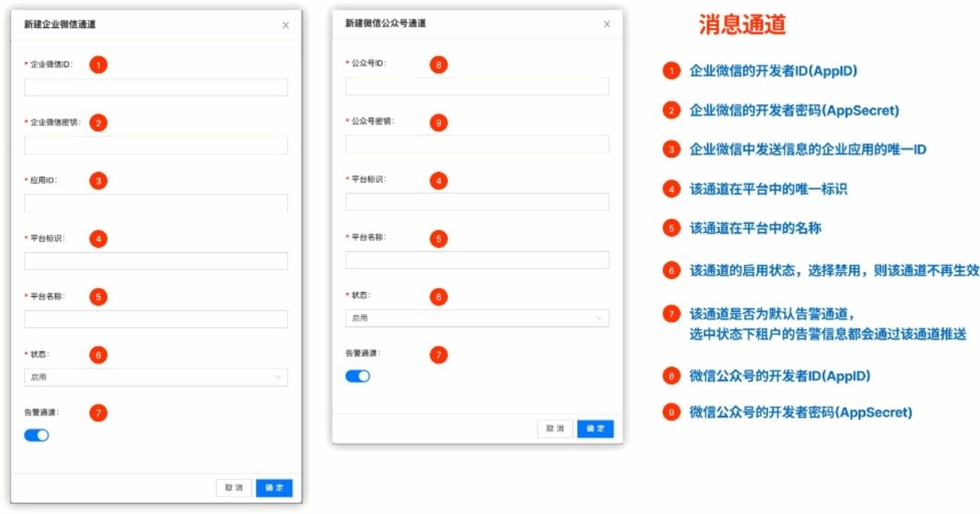Click the 公众号ID input field
The height and width of the screenshot is (514, 980).
pyautogui.click(x=477, y=86)
